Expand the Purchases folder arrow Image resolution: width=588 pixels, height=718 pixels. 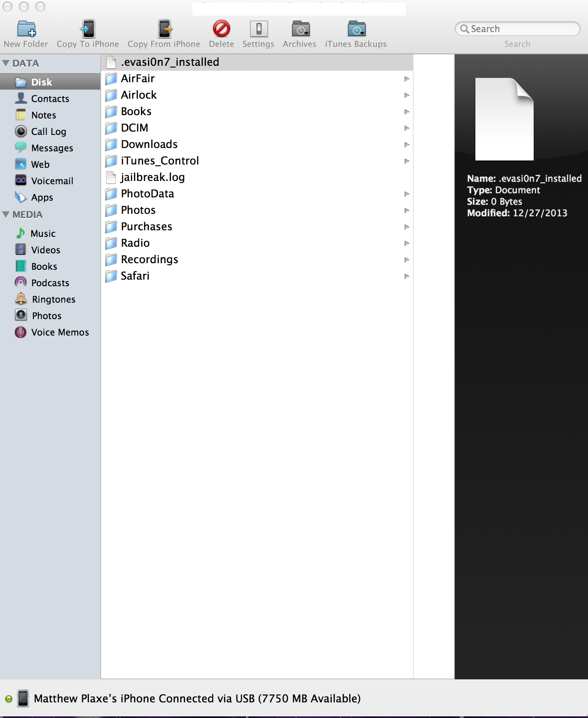[x=407, y=227]
